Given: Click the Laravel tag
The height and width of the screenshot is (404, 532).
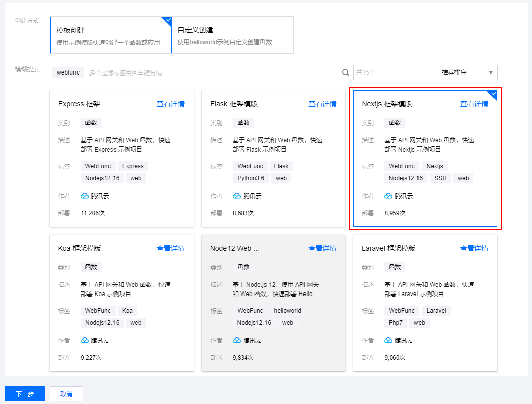Looking at the screenshot, I should pos(436,311).
